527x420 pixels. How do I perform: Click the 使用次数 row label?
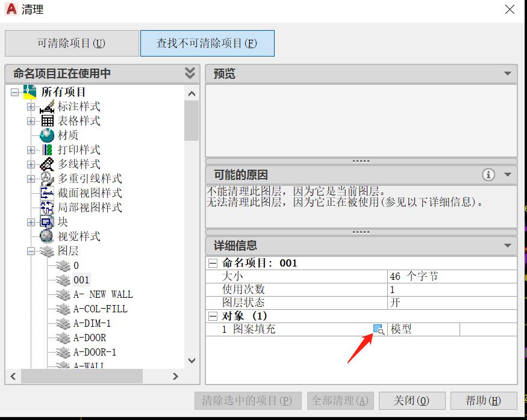(x=243, y=289)
